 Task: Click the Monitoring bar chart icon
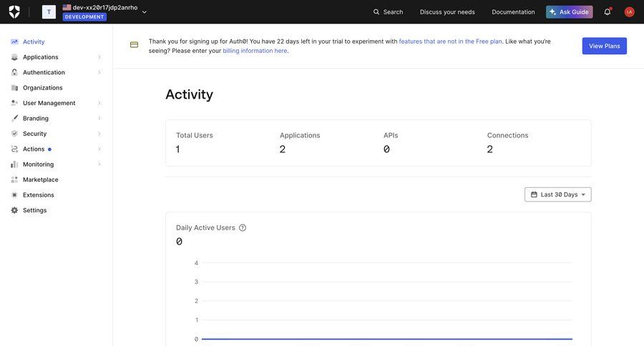(x=14, y=164)
